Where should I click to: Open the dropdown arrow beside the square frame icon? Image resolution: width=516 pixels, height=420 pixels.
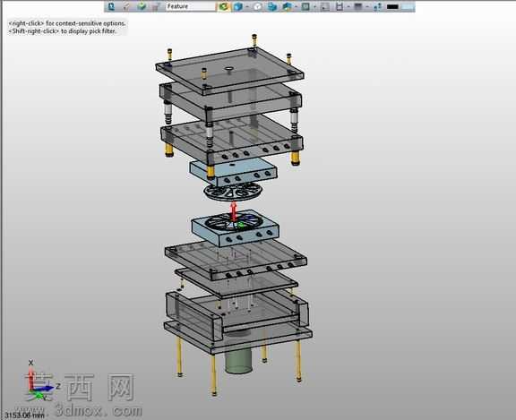[315, 6]
